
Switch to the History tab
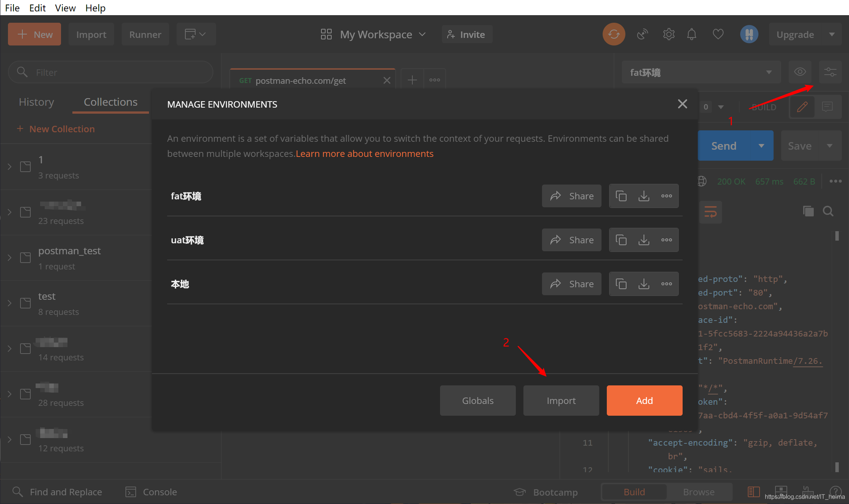(x=36, y=102)
